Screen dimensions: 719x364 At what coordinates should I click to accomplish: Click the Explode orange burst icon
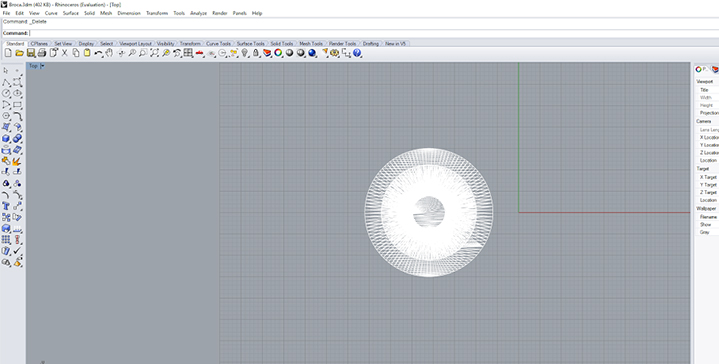[17, 161]
